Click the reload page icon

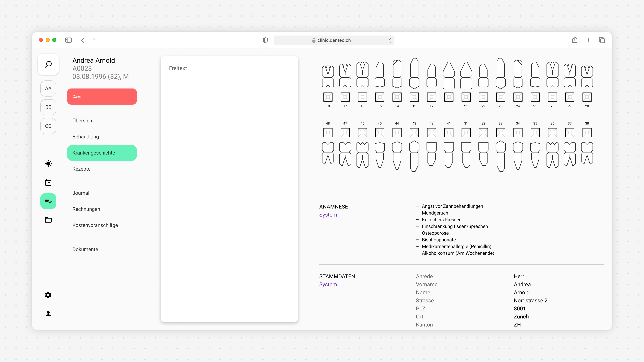(390, 40)
